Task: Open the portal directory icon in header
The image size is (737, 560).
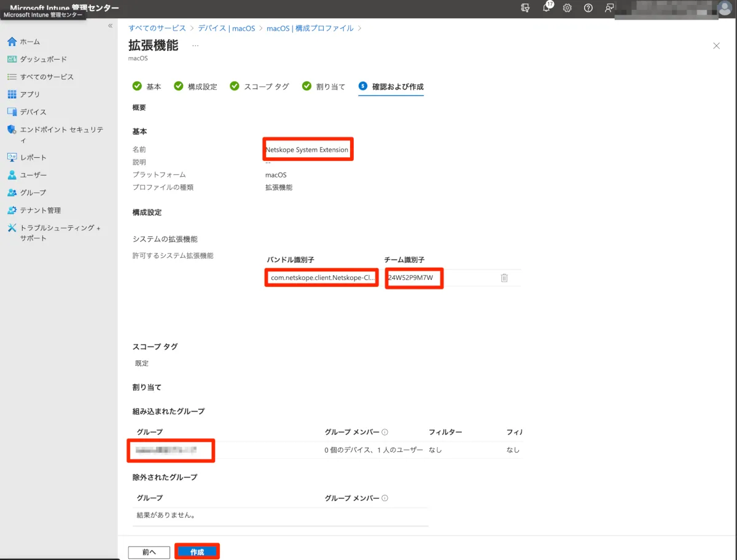Action: [525, 8]
